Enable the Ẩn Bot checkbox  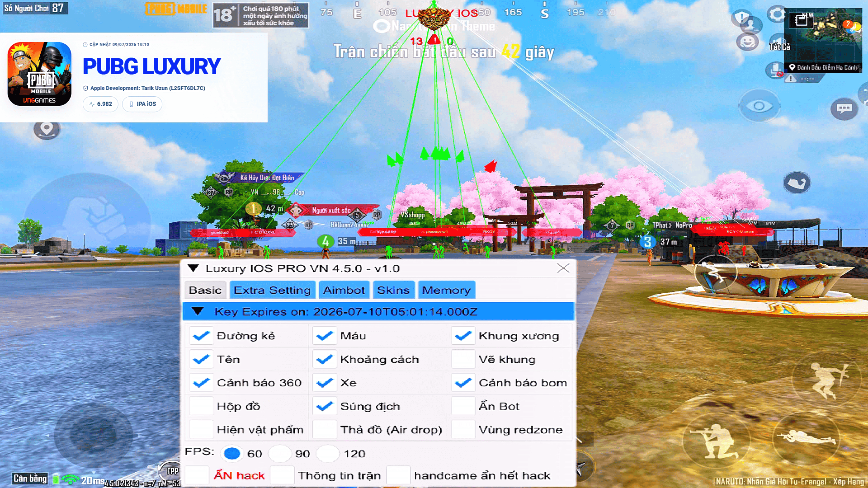tap(463, 406)
